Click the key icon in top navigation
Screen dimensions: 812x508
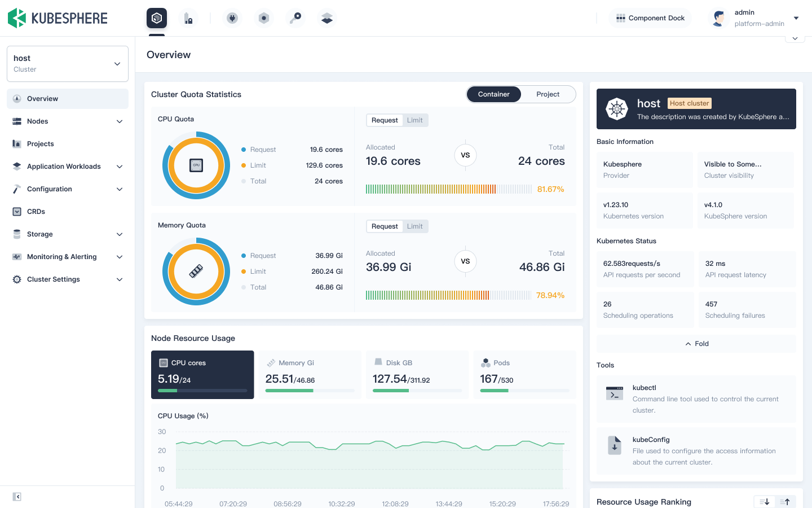click(295, 18)
